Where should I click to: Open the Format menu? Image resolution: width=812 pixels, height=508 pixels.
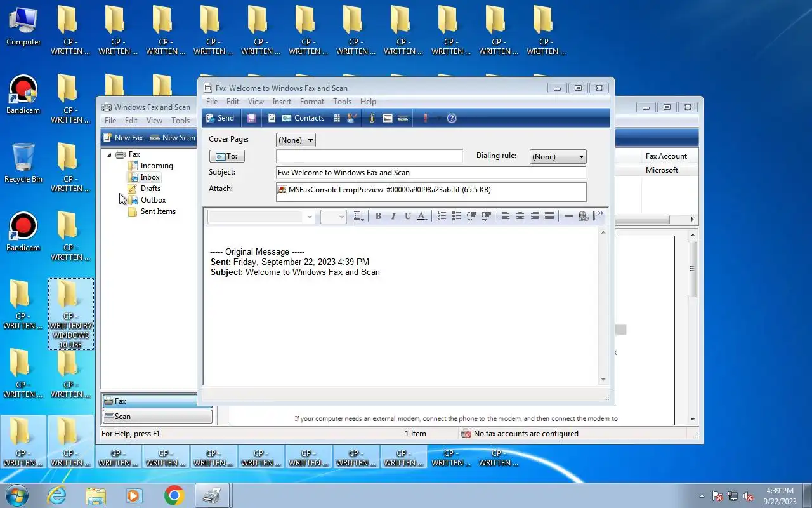coord(312,102)
